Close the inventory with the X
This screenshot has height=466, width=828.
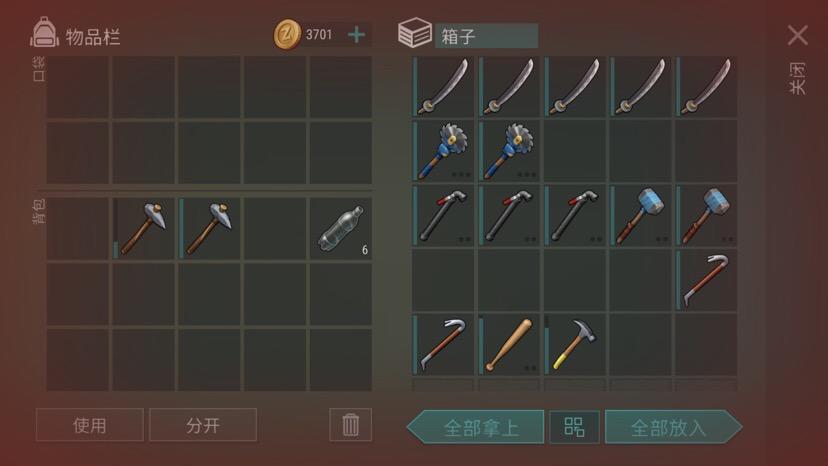[797, 35]
